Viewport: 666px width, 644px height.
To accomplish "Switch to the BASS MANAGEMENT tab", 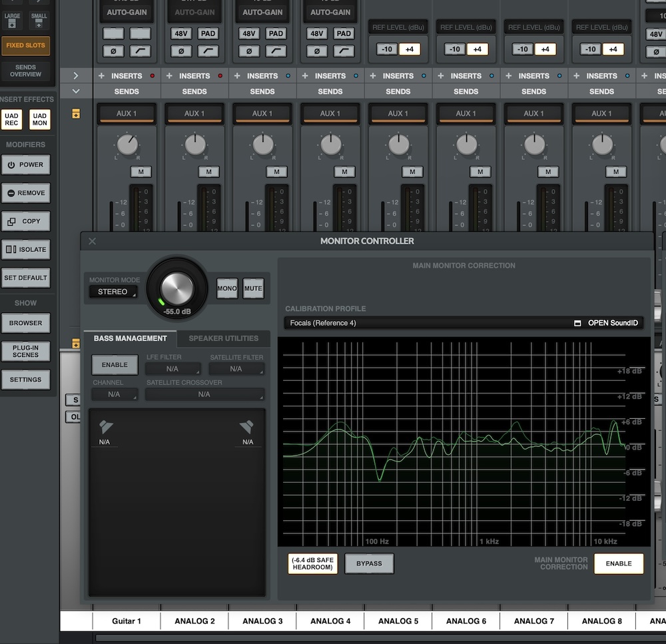I will tap(130, 338).
